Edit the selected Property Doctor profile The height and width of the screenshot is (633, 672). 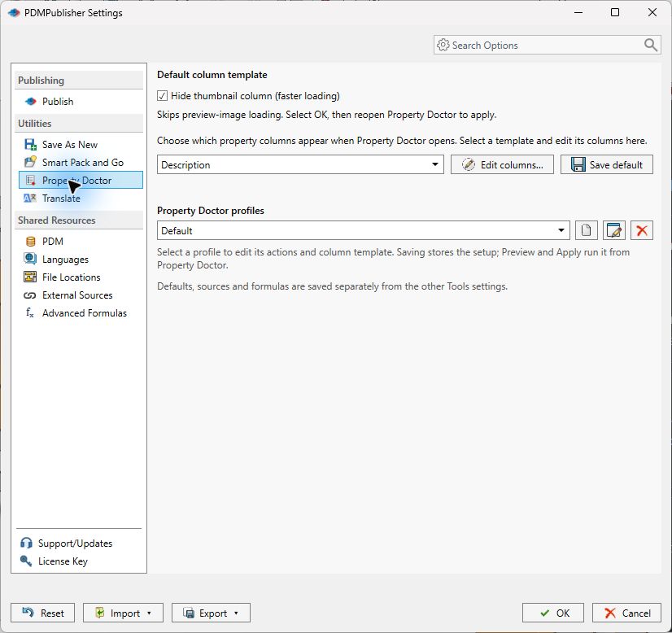coord(613,230)
